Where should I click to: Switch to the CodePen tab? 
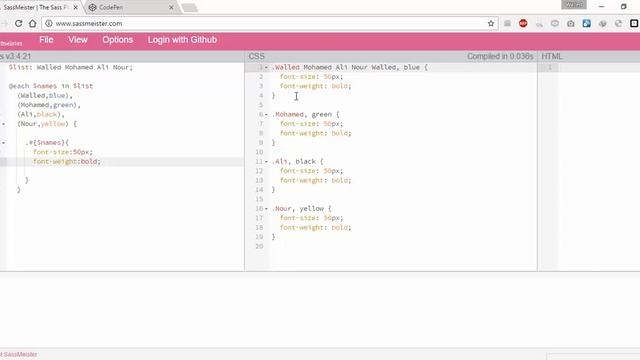point(130,7)
